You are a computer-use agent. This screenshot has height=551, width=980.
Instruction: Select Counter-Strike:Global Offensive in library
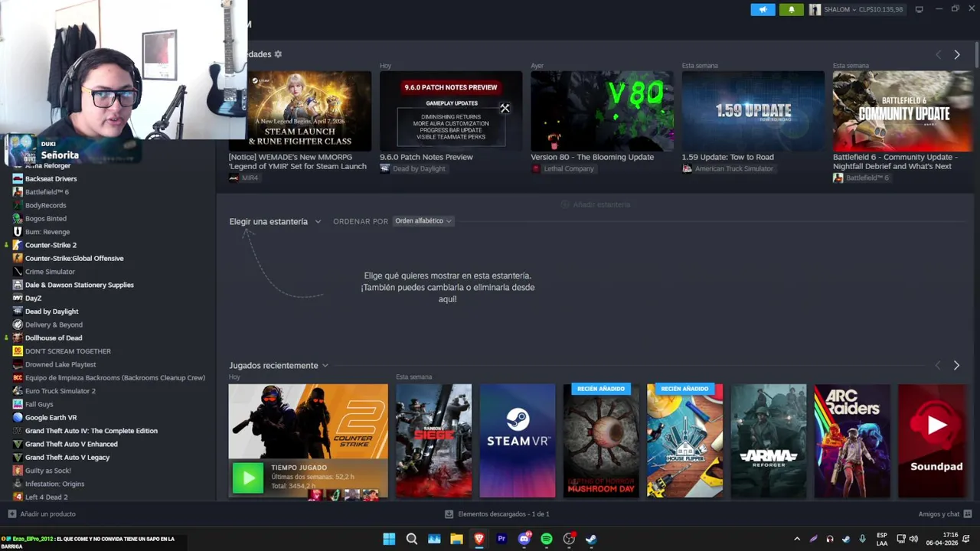pos(73,258)
